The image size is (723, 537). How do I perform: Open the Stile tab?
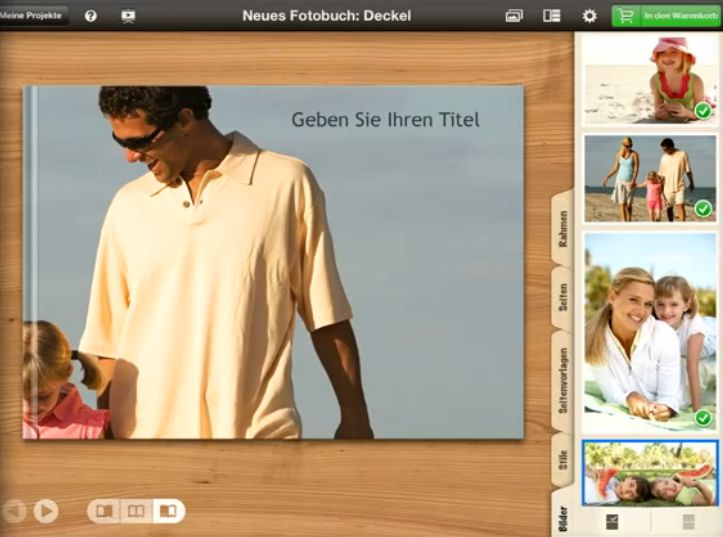click(x=563, y=464)
